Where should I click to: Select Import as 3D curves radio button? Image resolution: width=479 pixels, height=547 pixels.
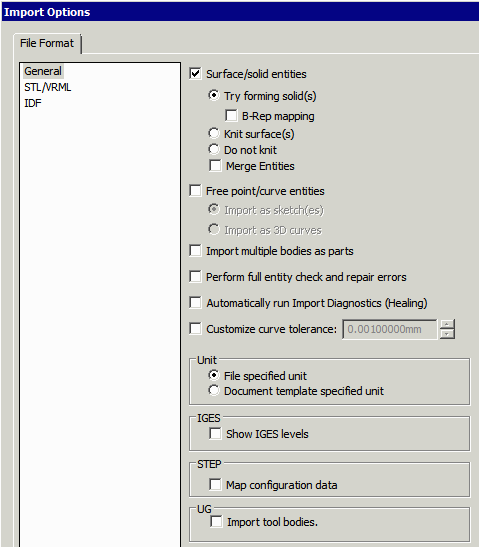(x=214, y=229)
